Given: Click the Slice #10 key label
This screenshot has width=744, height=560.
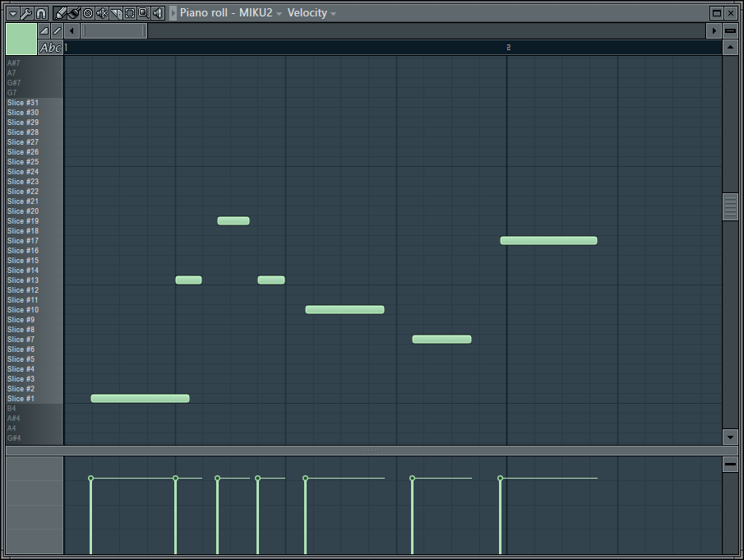Looking at the screenshot, I should tap(23, 310).
